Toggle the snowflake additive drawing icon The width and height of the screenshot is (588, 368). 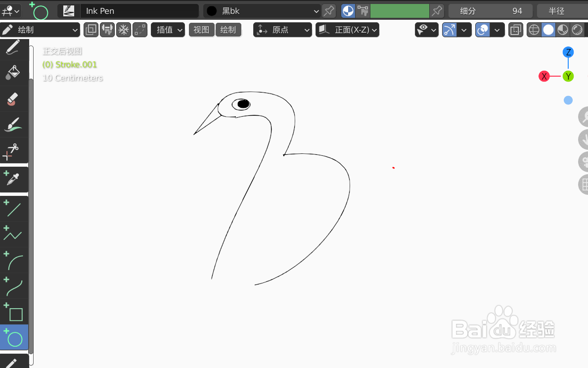(123, 30)
